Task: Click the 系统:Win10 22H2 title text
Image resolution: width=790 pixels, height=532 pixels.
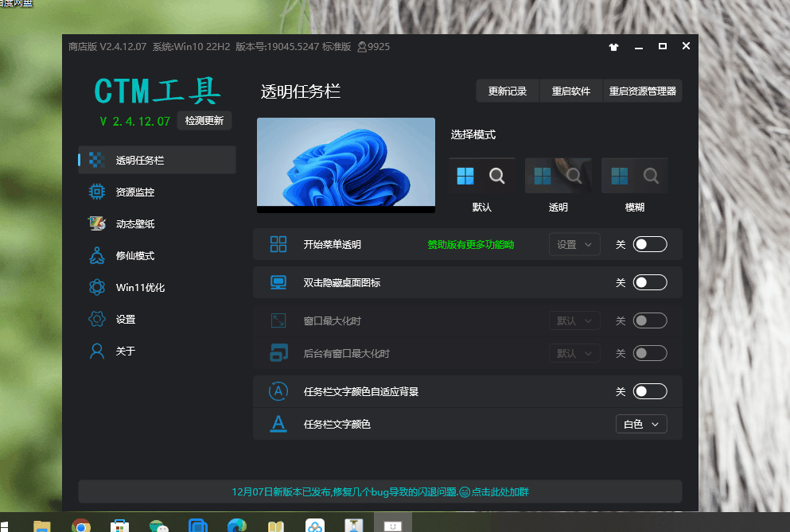Action: pos(191,47)
